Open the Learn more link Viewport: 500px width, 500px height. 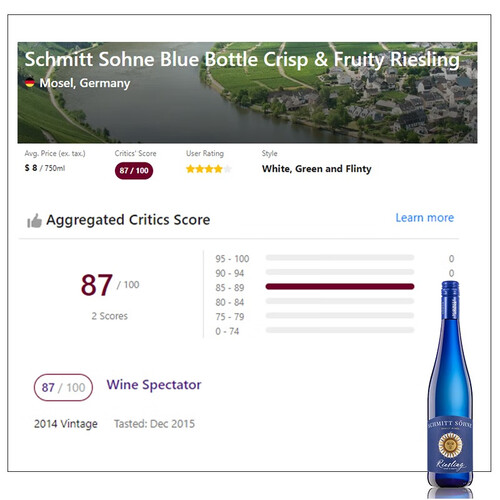[x=425, y=218]
